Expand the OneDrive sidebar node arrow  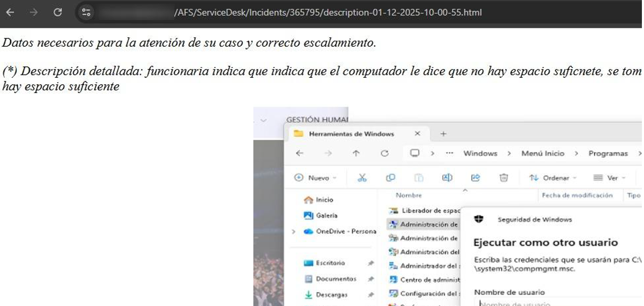[x=293, y=231]
